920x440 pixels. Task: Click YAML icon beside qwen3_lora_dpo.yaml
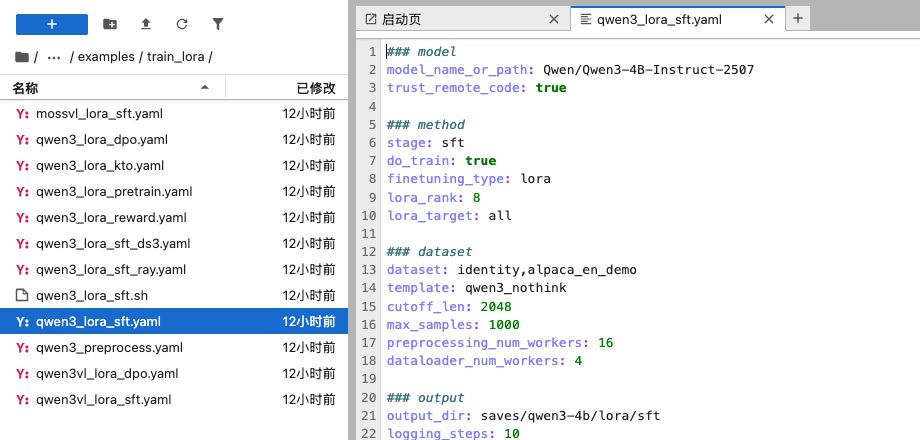pos(22,140)
